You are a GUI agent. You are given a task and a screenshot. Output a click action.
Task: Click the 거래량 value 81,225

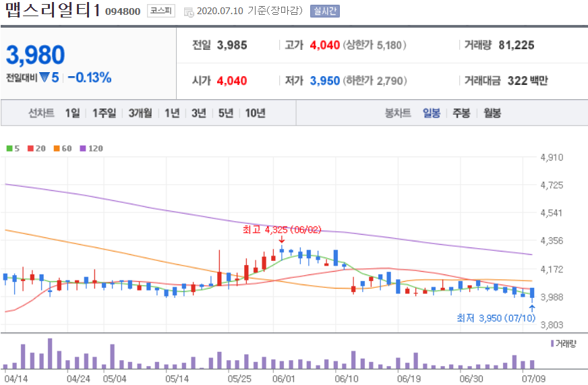[x=517, y=45]
